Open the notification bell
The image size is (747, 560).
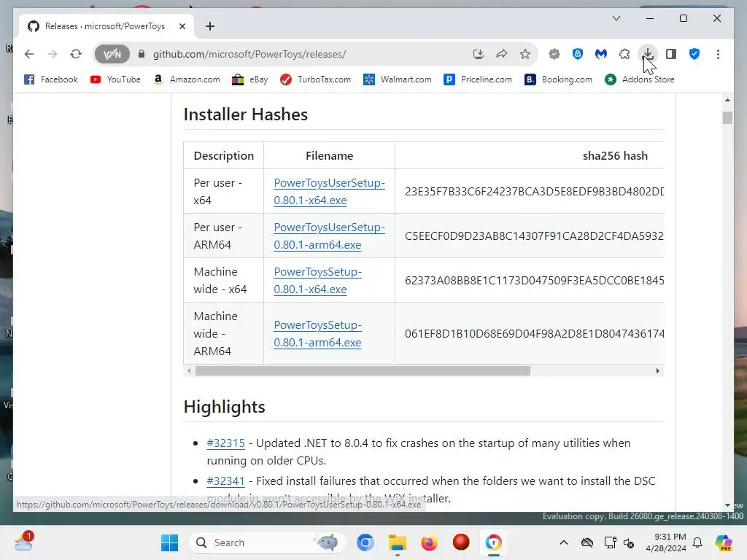coord(697,542)
